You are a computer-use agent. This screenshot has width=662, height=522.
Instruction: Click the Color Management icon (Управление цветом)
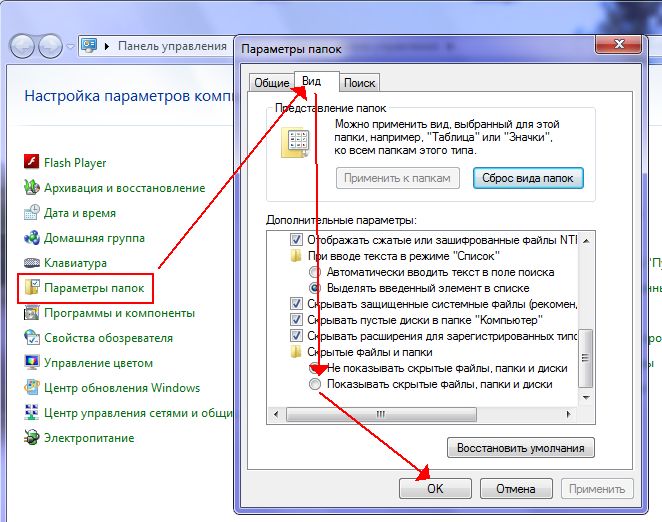click(x=32, y=362)
